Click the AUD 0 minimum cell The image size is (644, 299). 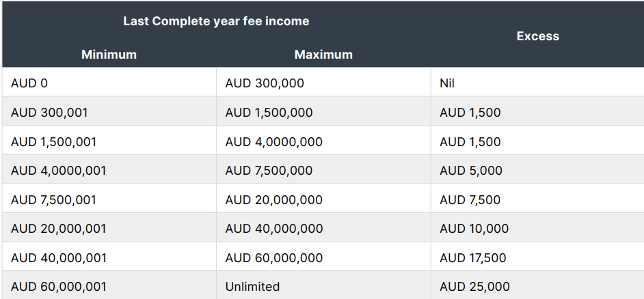pos(29,83)
